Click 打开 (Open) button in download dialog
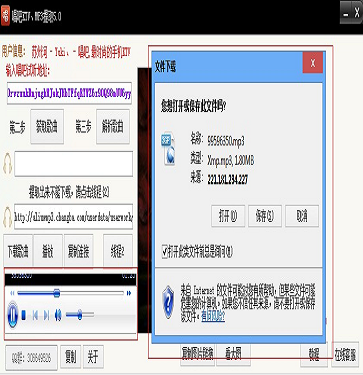This screenshot has width=363, height=375. click(228, 216)
